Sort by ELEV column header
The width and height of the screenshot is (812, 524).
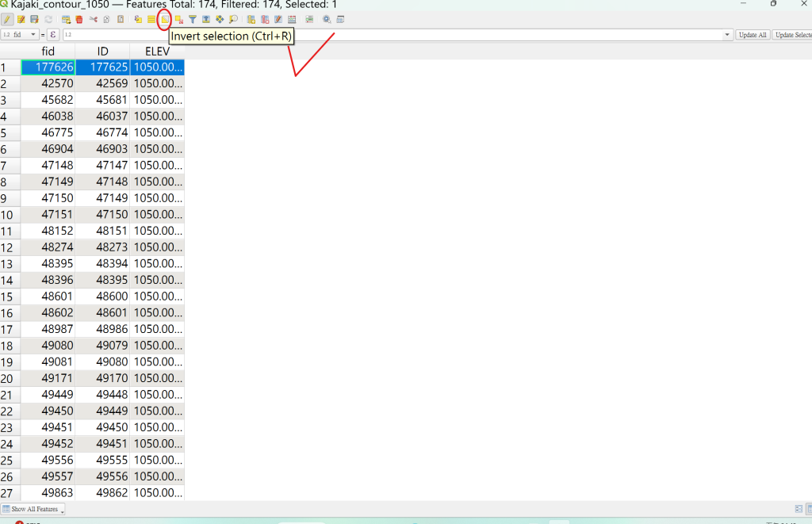(157, 52)
